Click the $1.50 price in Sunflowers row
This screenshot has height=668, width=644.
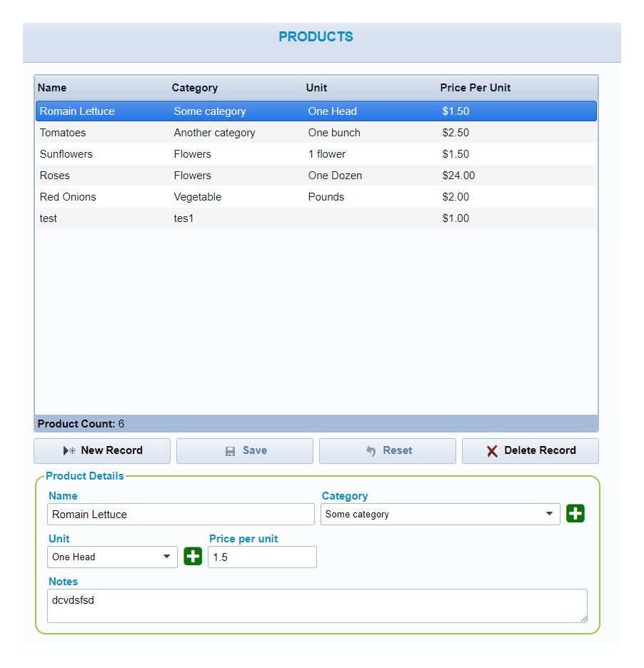456,153
